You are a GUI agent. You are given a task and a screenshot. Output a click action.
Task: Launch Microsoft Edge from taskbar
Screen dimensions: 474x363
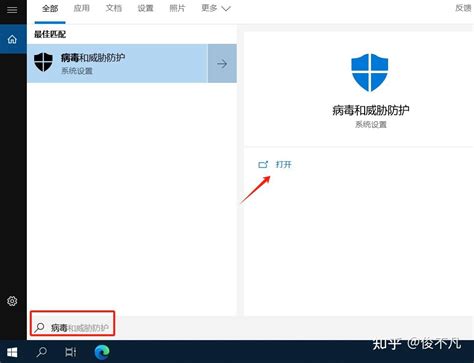(102, 352)
